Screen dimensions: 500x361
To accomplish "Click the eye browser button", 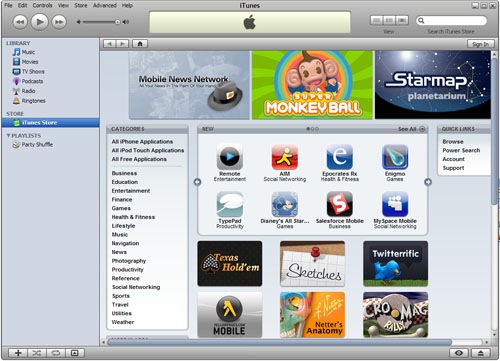I will click(459, 353).
